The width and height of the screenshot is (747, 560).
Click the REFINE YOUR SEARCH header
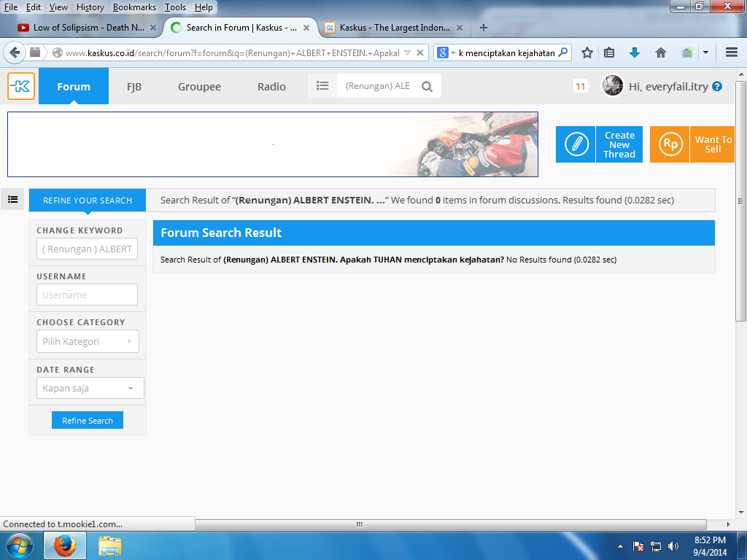88,201
